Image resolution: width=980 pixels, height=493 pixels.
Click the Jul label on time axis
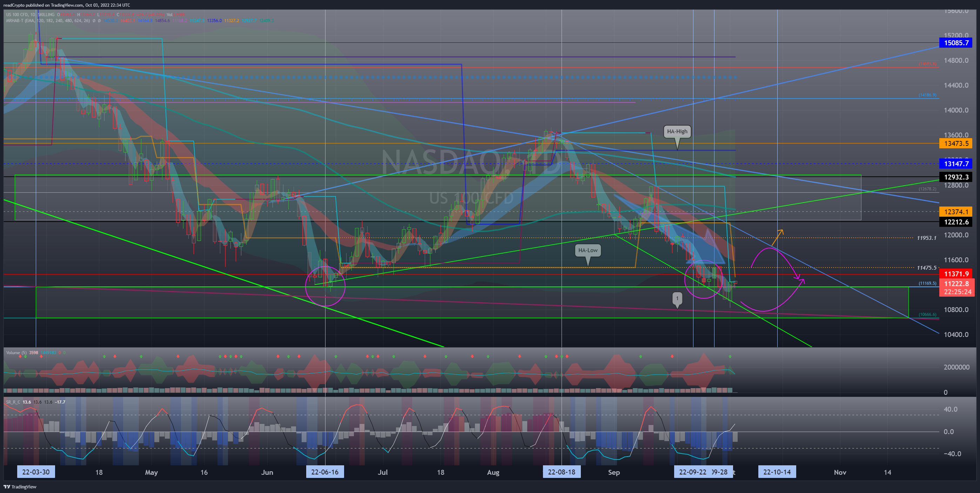point(383,472)
